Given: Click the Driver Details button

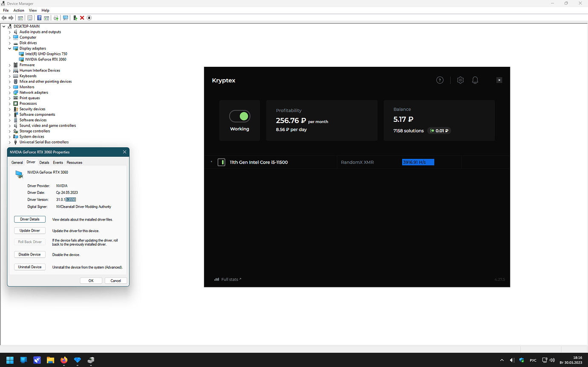Looking at the screenshot, I should click(x=30, y=219).
